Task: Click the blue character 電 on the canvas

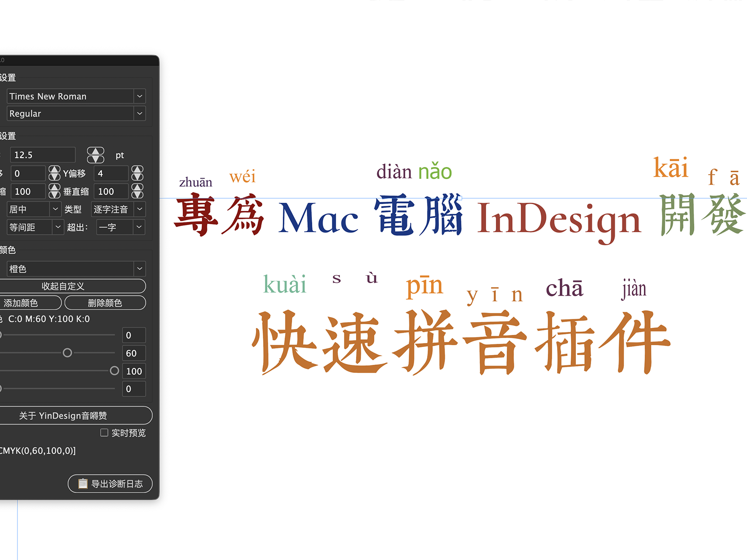Action: coord(394,215)
